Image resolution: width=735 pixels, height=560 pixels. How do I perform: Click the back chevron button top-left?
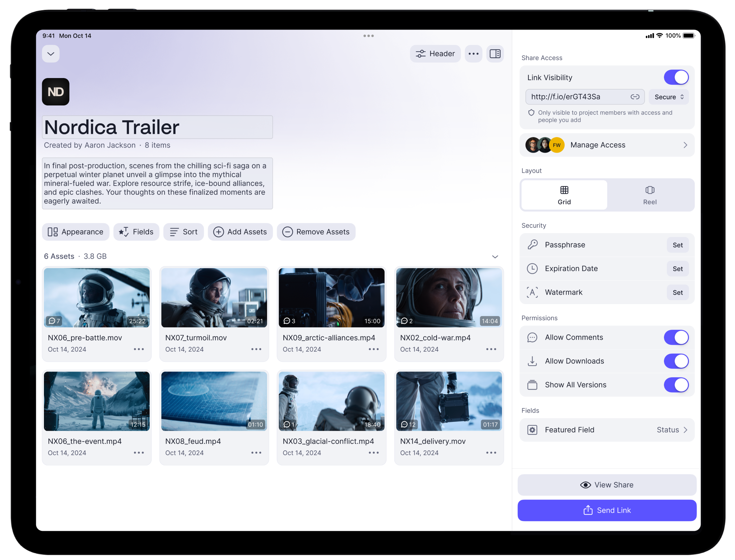(x=51, y=54)
